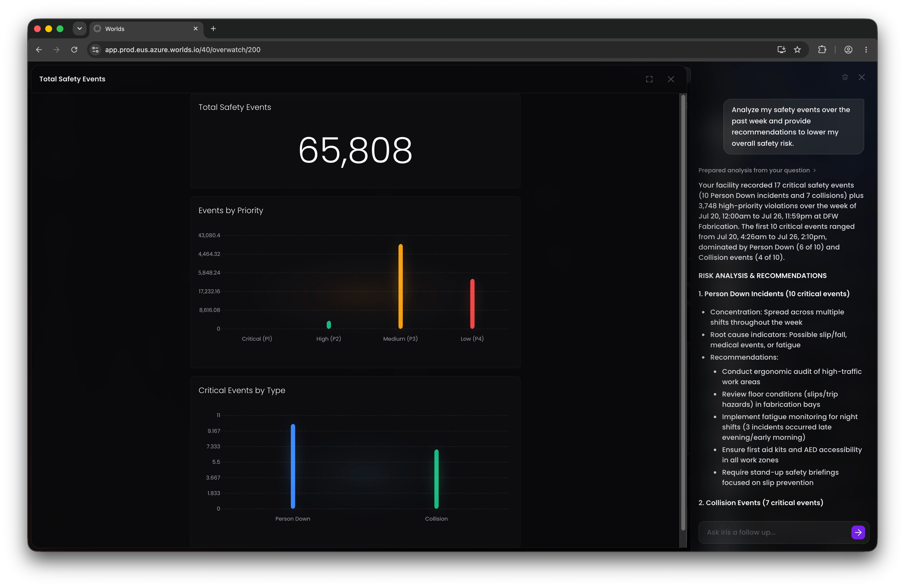Screen dimensions: 905x588
Task: Click the 'Critical (P1)' axis label
Action: (x=257, y=338)
